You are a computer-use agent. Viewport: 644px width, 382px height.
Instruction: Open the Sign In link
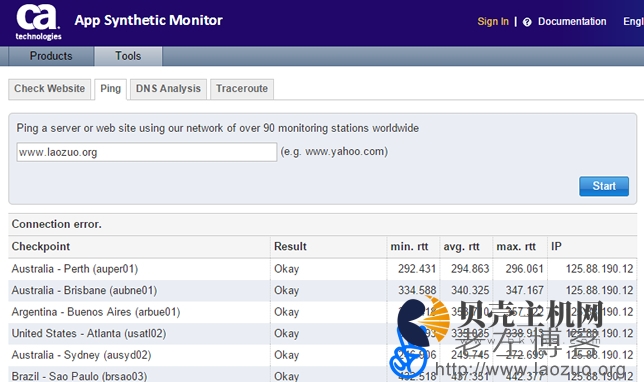tap(493, 21)
